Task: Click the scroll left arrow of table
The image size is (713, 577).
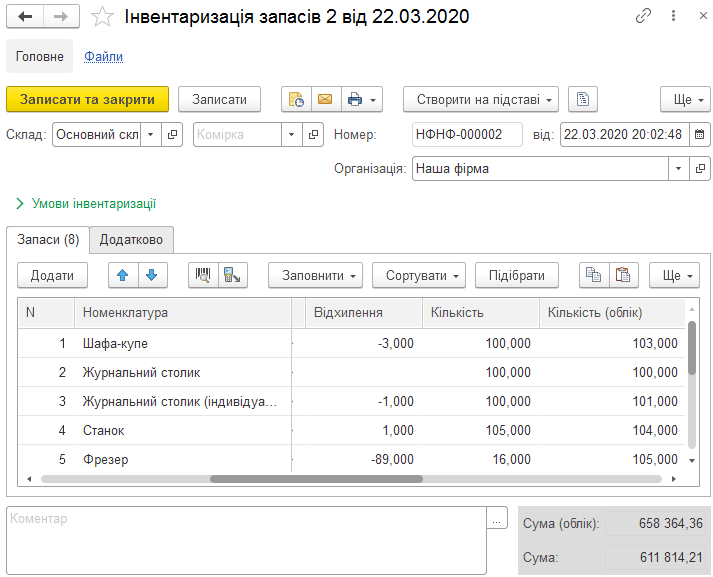Action: point(29,479)
